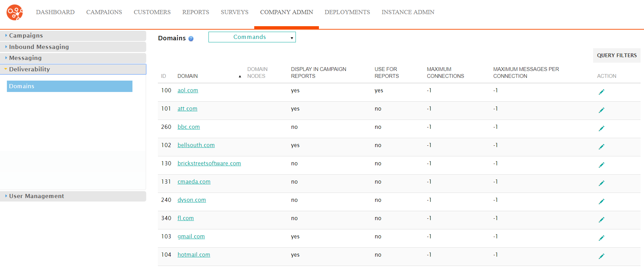Edit the hotmail.com domain pencil icon

(x=601, y=256)
